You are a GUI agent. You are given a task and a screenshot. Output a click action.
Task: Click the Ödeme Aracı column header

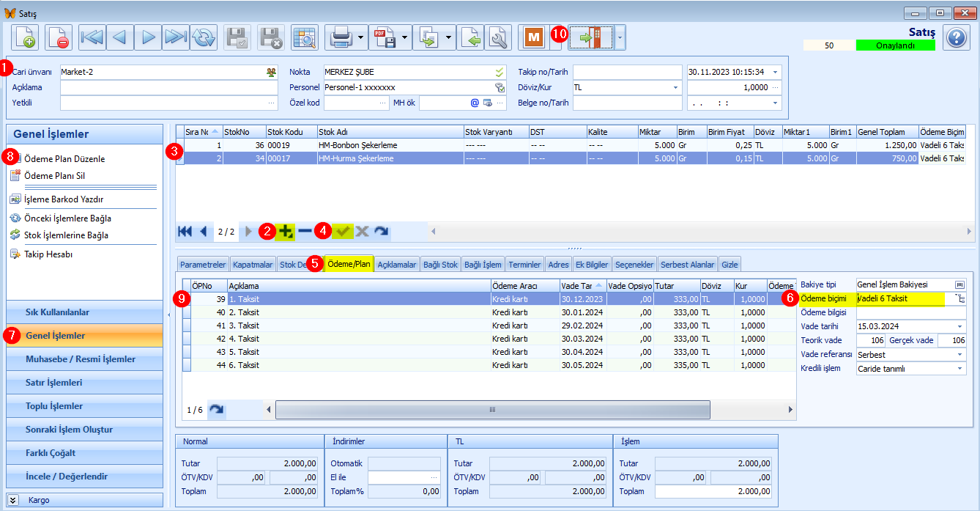click(x=524, y=285)
